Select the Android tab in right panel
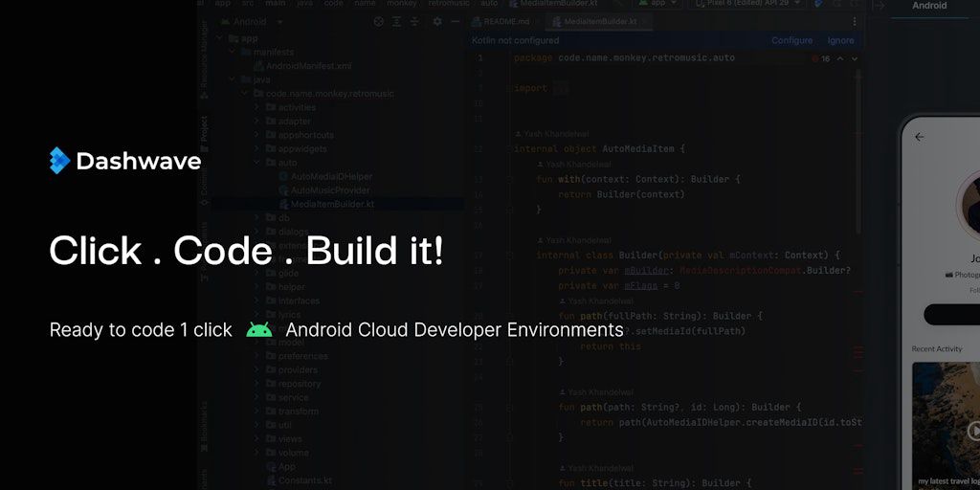 pyautogui.click(x=929, y=6)
